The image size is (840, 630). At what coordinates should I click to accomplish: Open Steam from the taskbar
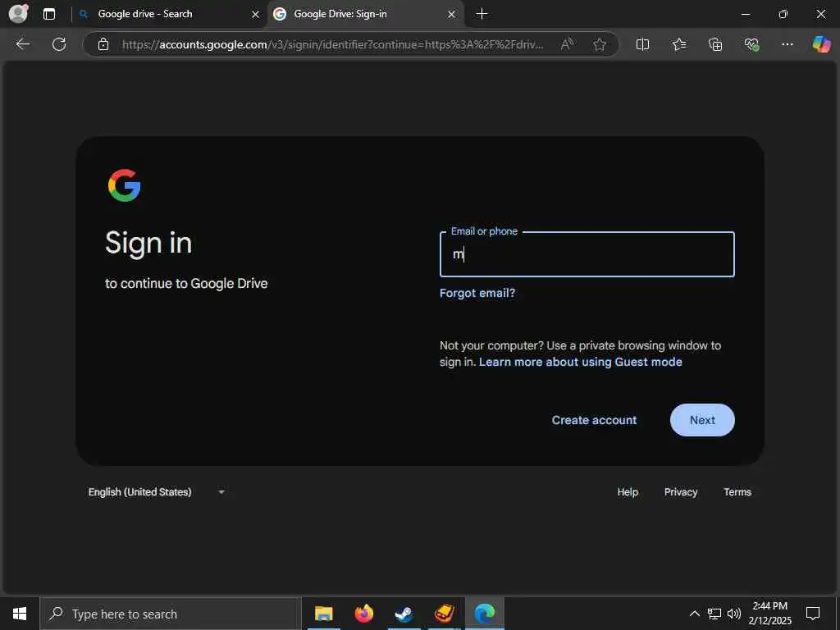point(404,614)
